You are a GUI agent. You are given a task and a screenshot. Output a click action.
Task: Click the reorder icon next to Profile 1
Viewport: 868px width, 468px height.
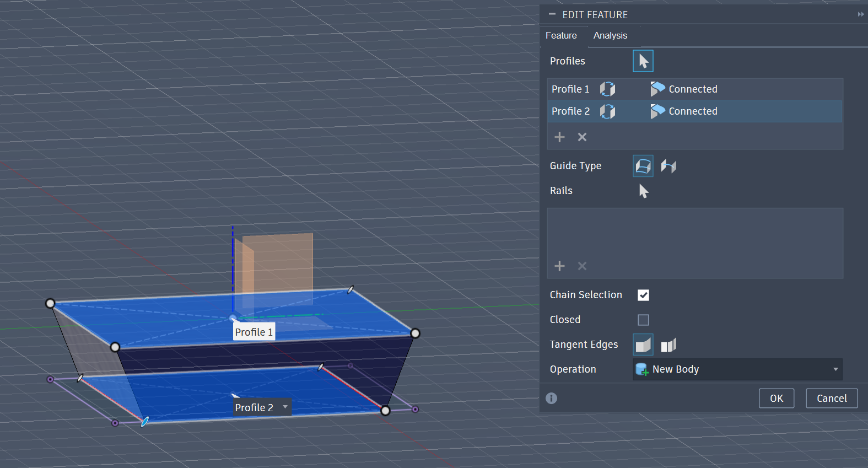point(607,89)
